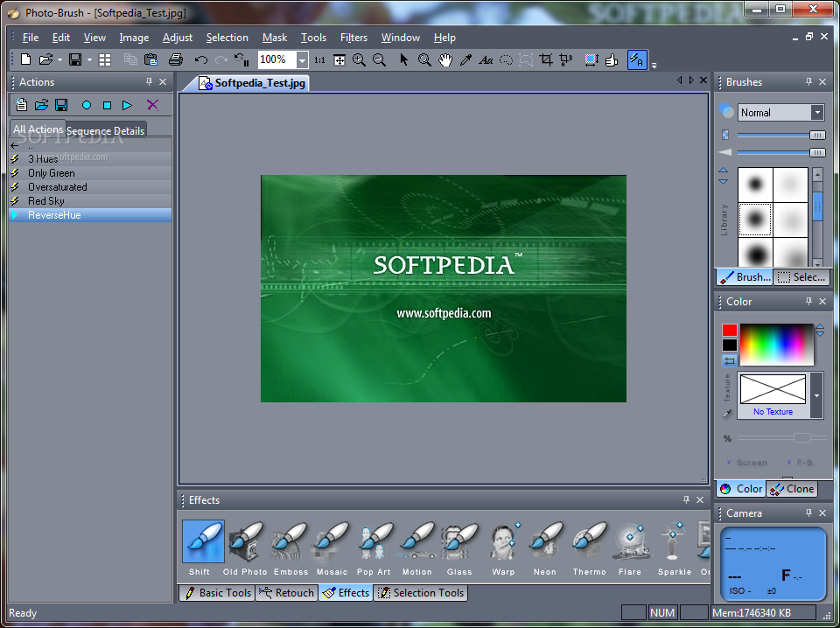Switch to the Basic Tools tab
This screenshot has width=840, height=628.
click(218, 593)
